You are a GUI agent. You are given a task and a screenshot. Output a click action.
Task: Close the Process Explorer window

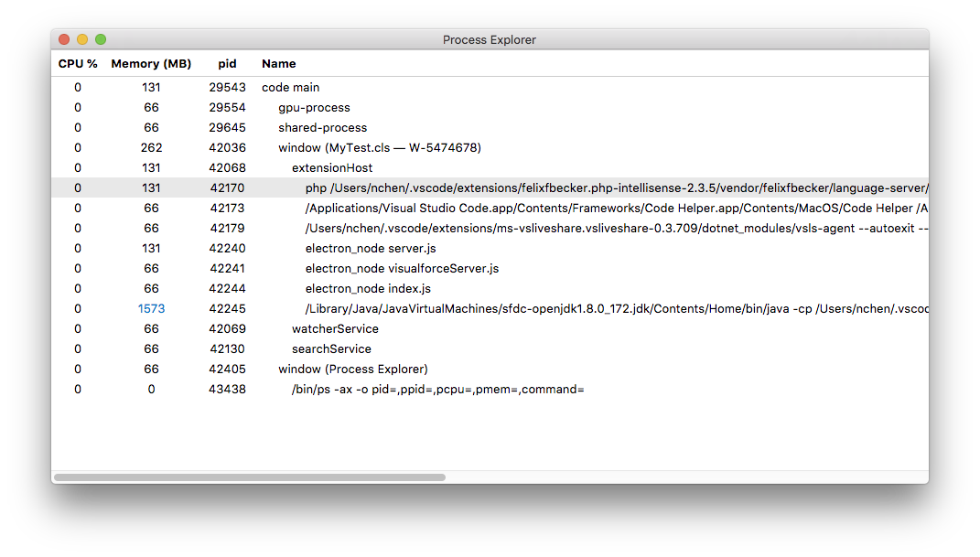(64, 39)
